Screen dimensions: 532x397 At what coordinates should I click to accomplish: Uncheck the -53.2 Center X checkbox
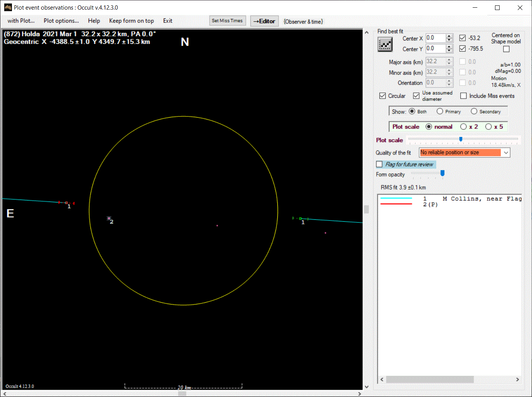tap(462, 38)
